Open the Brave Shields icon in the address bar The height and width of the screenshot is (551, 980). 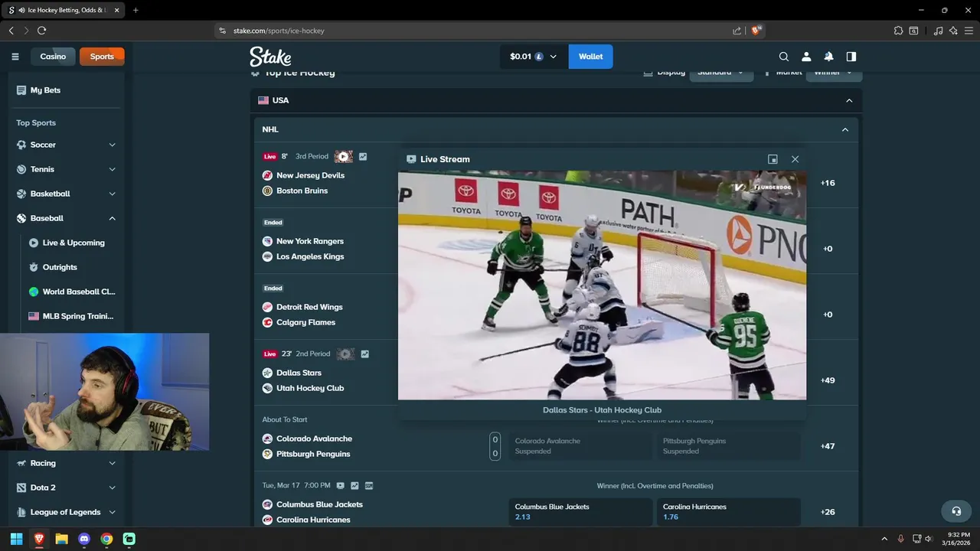756,31
